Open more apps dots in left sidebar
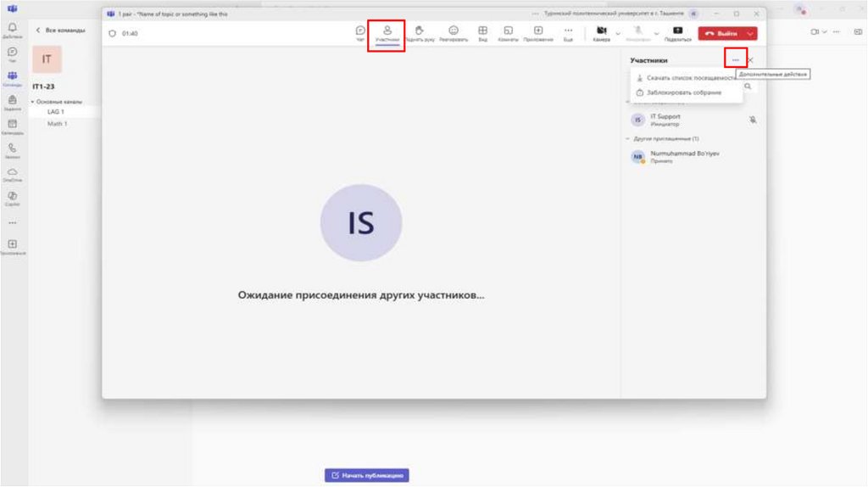Screen dimensions: 868x487 [x=12, y=223]
